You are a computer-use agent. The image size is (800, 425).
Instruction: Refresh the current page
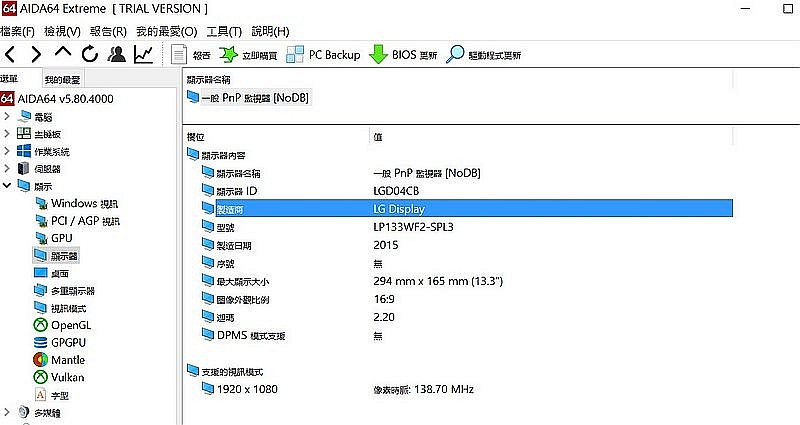point(90,54)
